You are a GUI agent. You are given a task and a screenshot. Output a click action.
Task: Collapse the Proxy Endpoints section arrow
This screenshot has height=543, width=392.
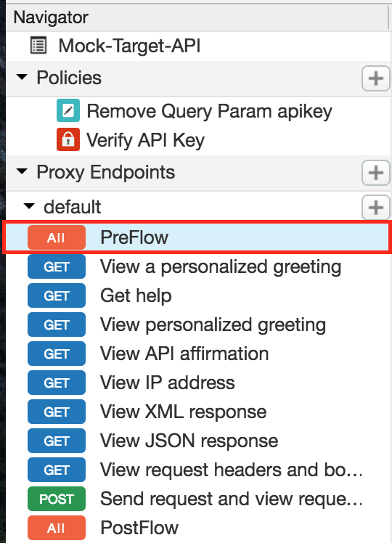[x=22, y=171]
